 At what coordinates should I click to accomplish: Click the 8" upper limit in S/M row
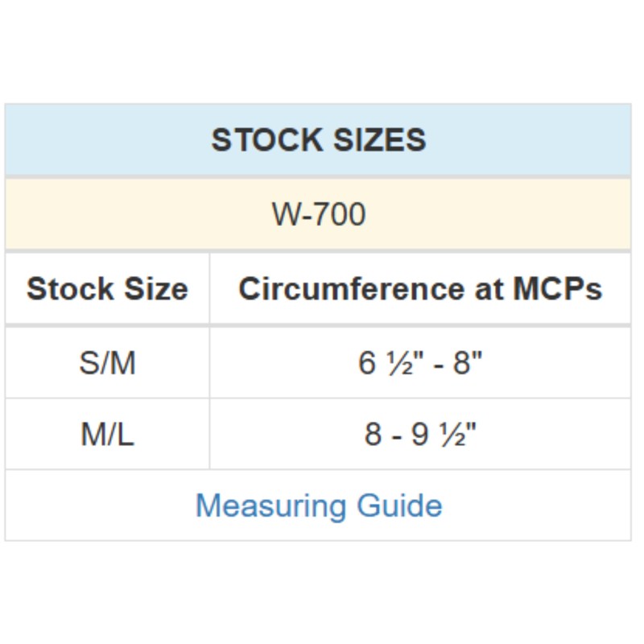[468, 363]
